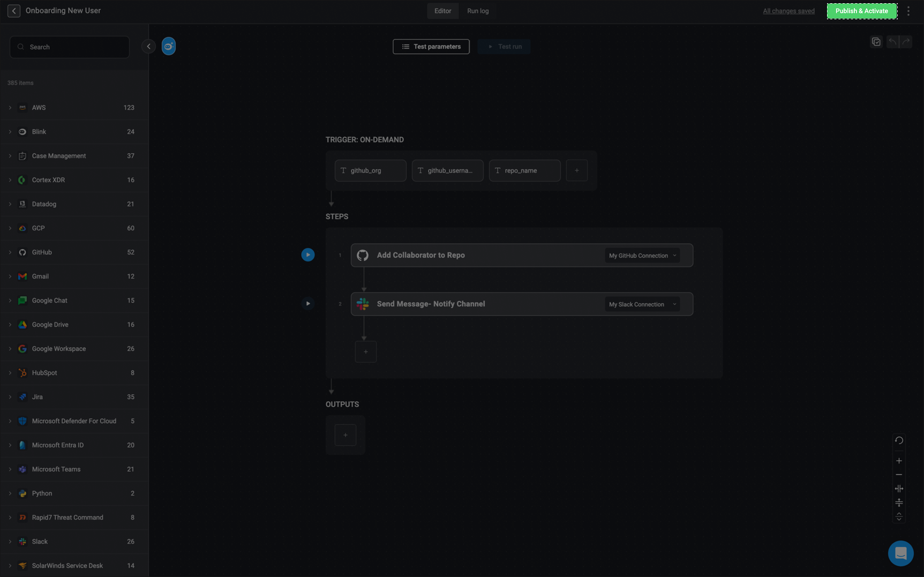Viewport: 924px width, 577px height.
Task: Collapse the actions sidebar with the chevron
Action: tap(148, 47)
